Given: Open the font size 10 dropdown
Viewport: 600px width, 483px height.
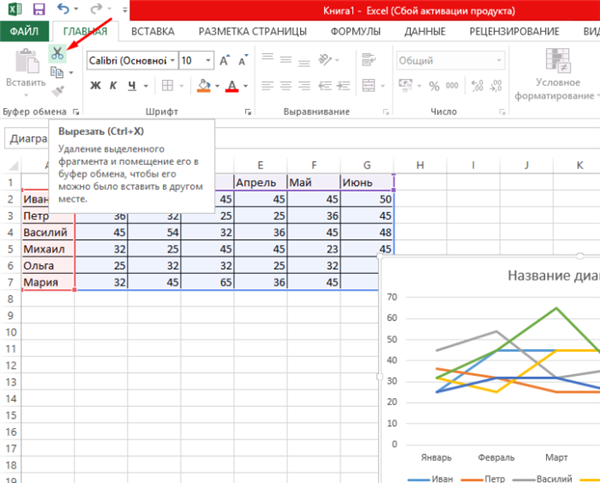Looking at the screenshot, I should click(208, 60).
